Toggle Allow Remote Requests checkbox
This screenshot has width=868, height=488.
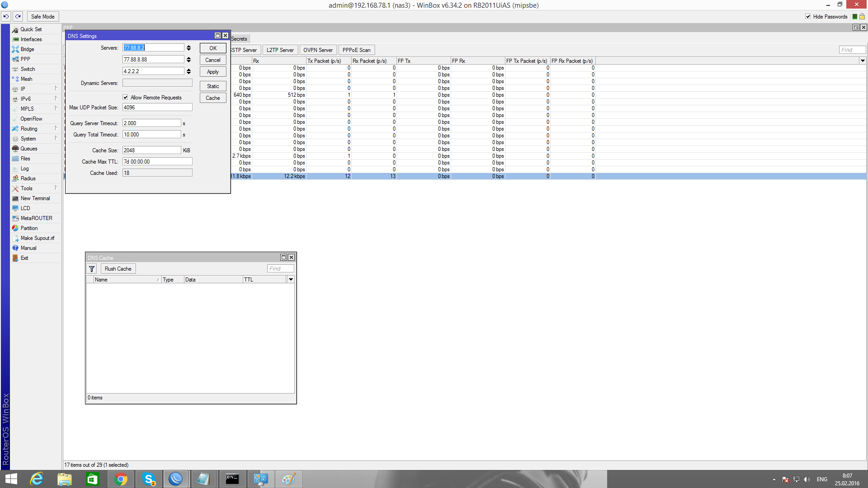tap(126, 98)
